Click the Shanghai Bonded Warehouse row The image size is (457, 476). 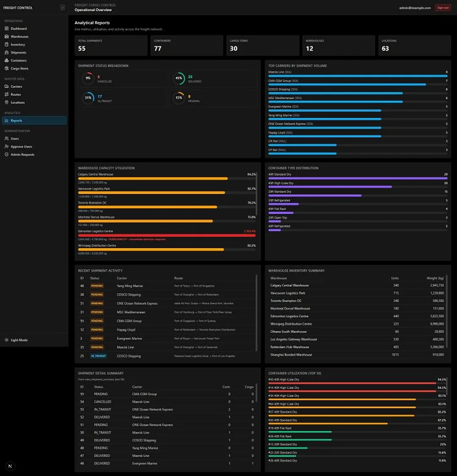tap(357, 355)
